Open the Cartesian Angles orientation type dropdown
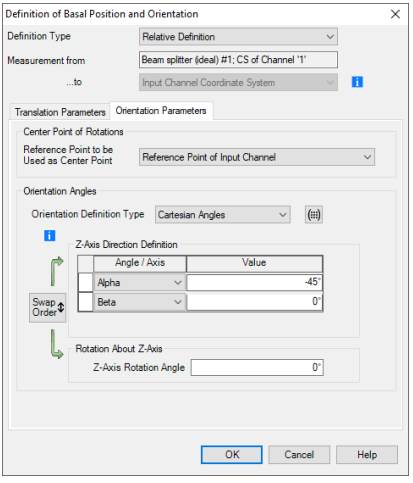 pyautogui.click(x=223, y=215)
